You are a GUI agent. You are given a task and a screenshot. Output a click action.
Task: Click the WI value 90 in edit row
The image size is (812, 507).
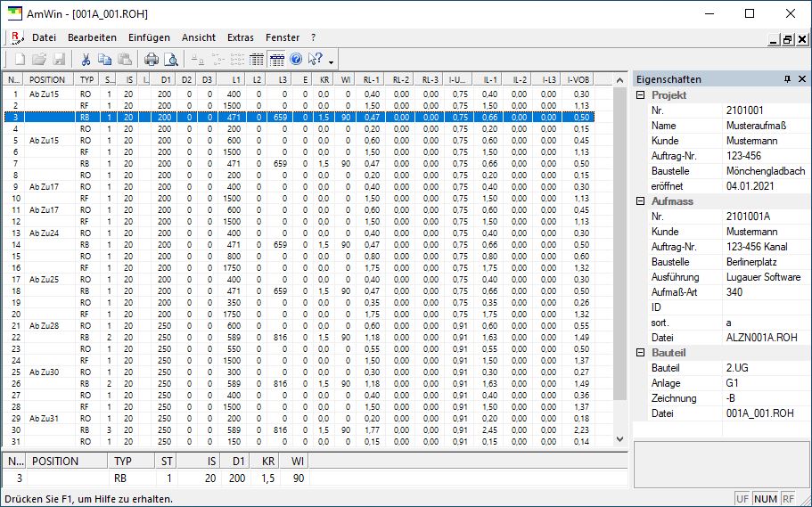(x=299, y=478)
